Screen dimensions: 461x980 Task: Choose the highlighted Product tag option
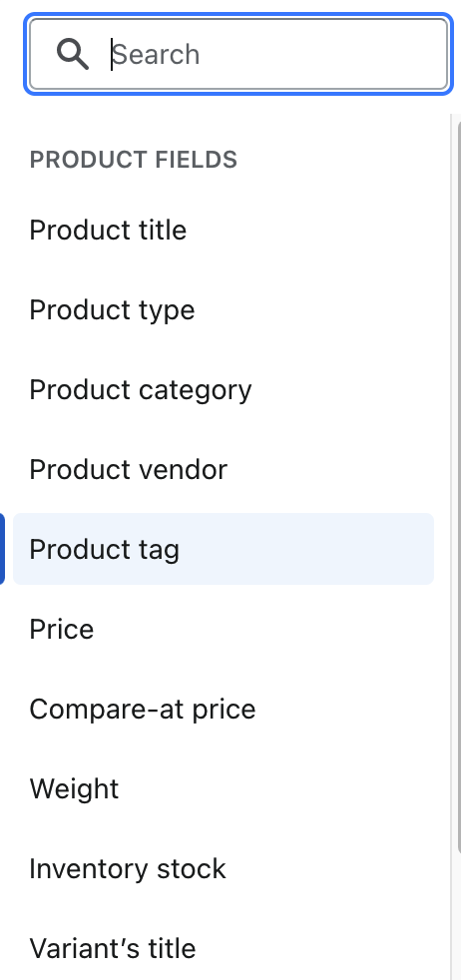point(223,549)
